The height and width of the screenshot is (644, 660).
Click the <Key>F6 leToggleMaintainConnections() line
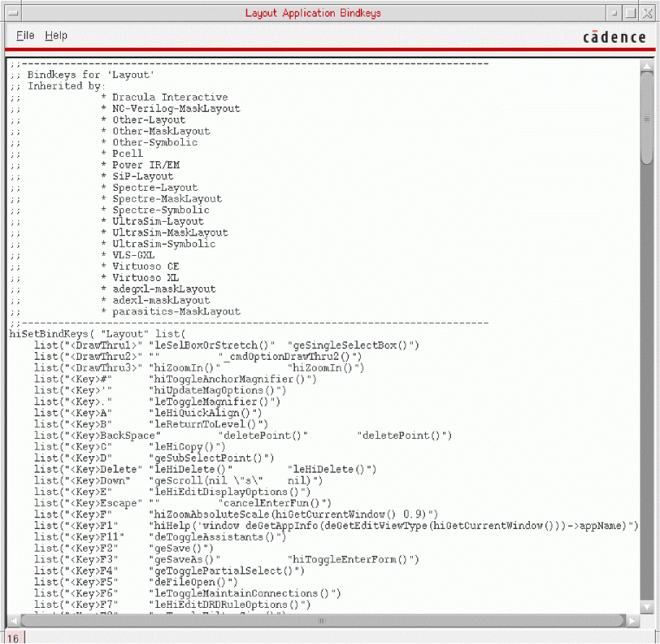(188, 593)
